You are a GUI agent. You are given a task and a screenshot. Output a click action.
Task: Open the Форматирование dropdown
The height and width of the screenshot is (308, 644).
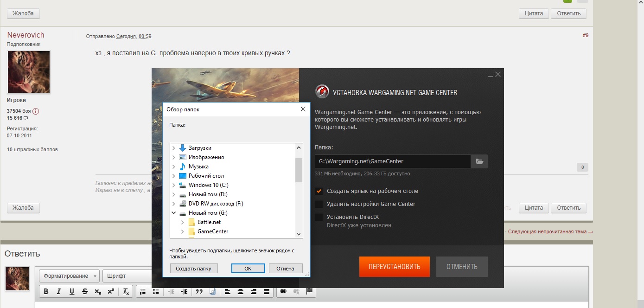70,276
